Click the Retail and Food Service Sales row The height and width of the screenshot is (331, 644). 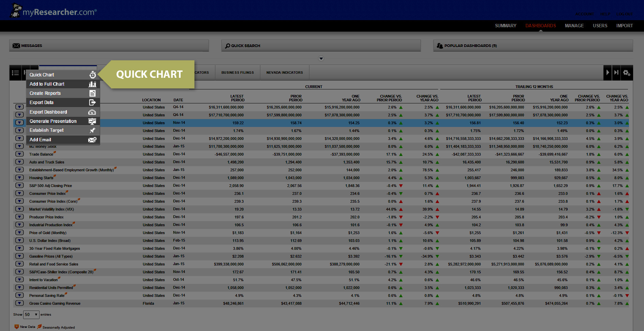(321, 264)
